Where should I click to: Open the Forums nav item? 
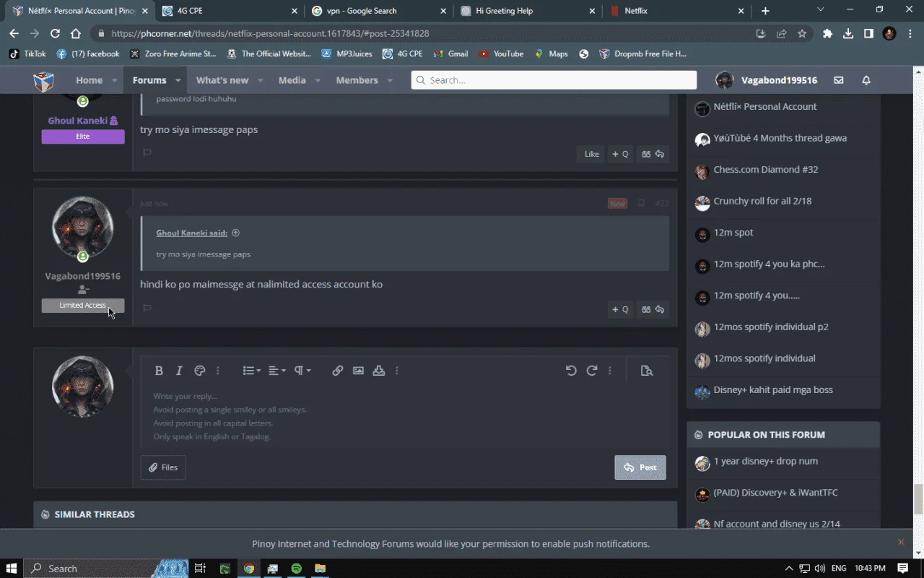pos(149,80)
